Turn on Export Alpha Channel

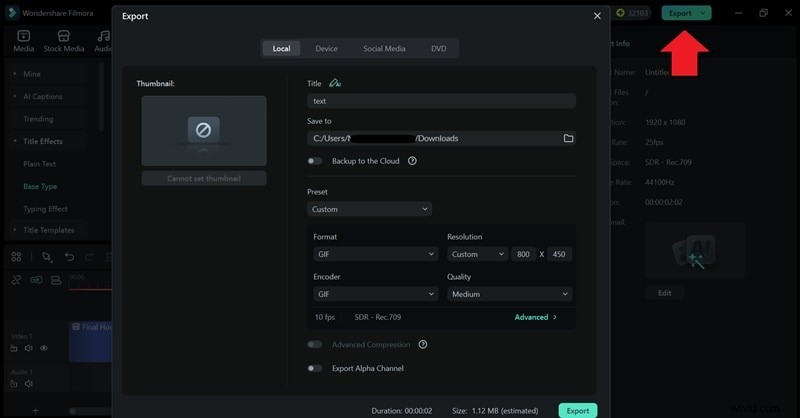pos(315,368)
